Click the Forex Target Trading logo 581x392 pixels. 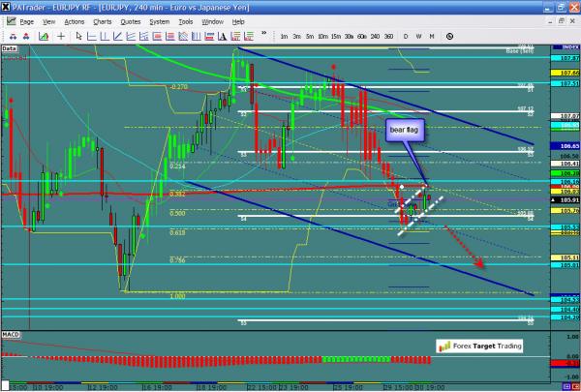point(477,345)
